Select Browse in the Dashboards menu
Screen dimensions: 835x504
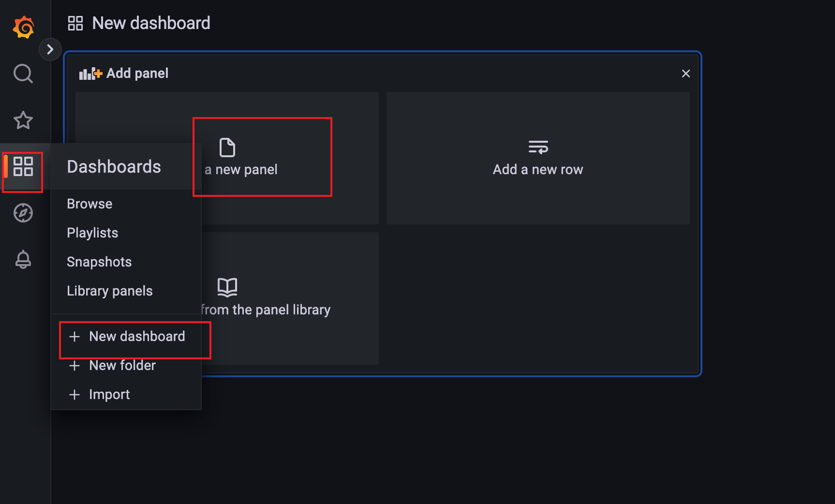[x=89, y=204]
